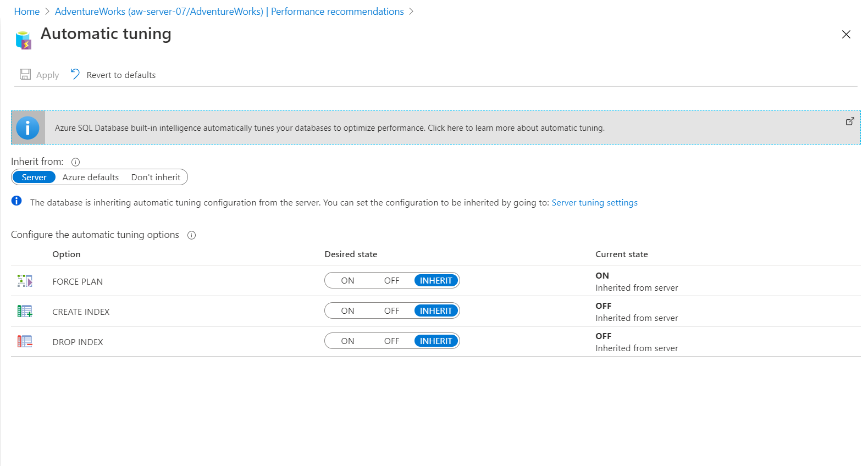Click info icon next to Inherit from
The image size is (868, 466).
pyautogui.click(x=76, y=162)
